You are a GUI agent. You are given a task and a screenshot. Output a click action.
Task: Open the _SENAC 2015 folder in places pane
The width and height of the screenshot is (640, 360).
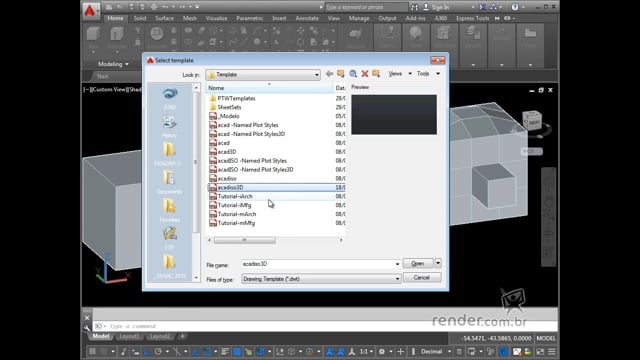point(170,267)
